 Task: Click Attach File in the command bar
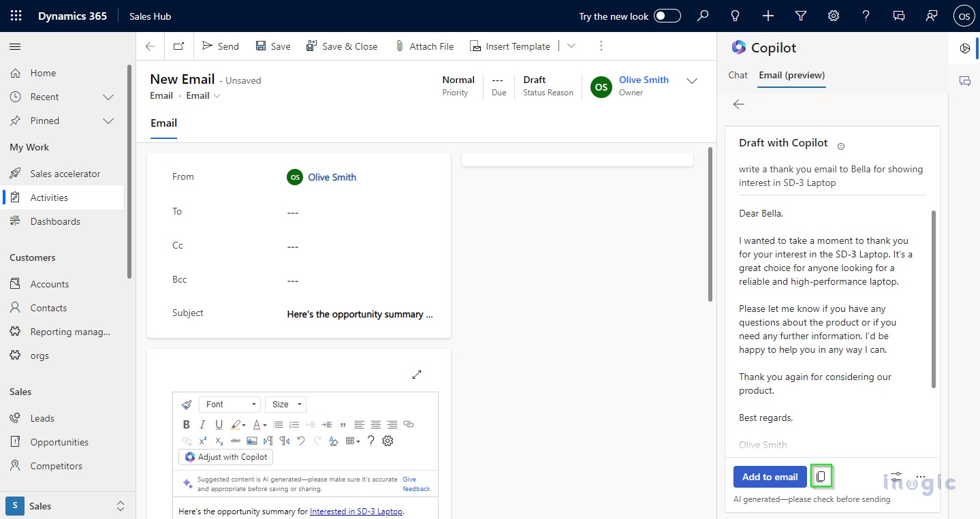tap(424, 46)
